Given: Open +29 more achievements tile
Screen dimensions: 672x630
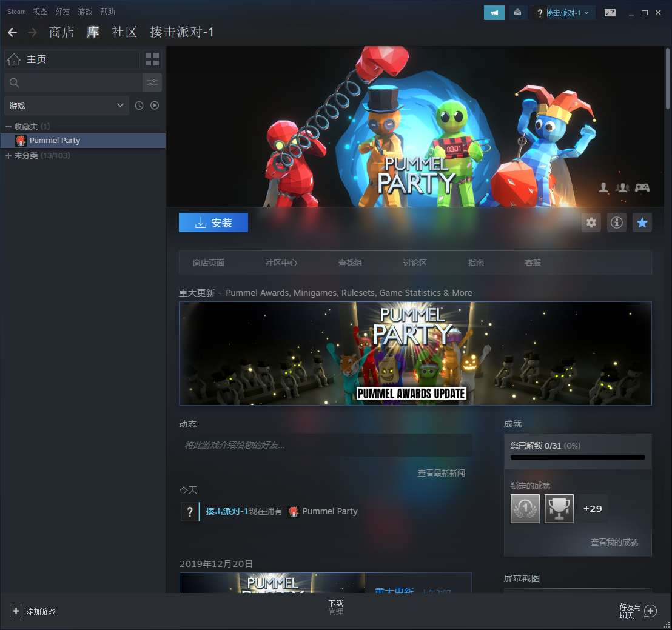Looking at the screenshot, I should coord(593,509).
